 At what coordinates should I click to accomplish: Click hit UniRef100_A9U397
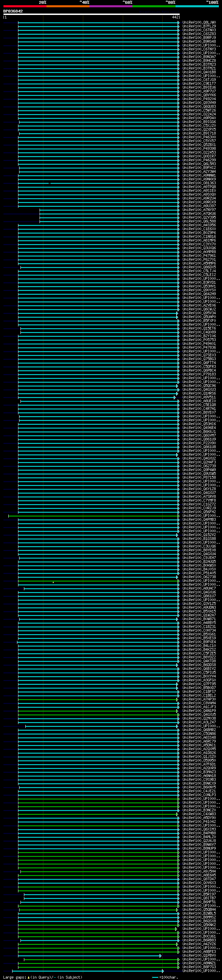[199, 206]
